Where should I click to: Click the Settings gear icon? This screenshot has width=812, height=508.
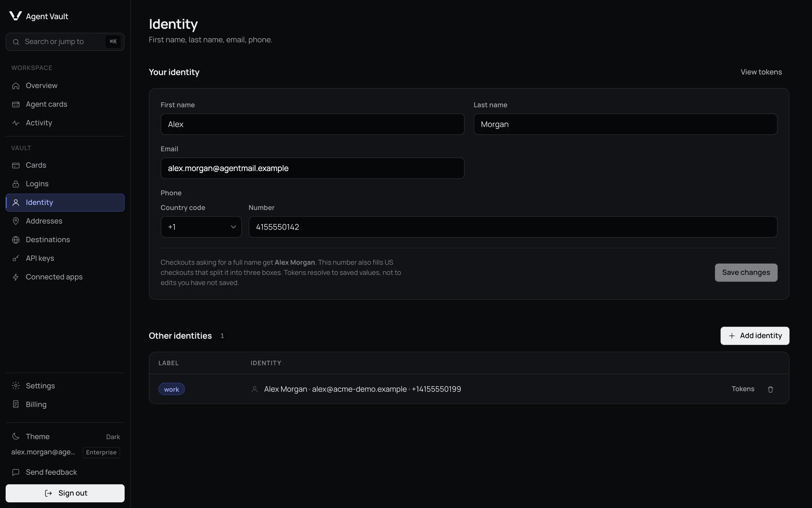point(16,386)
